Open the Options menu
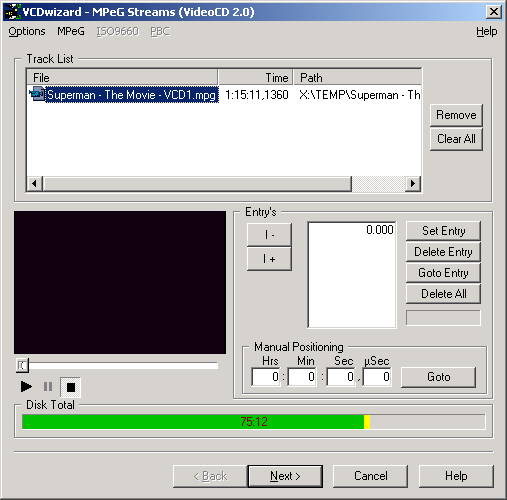Viewport: 507px width, 500px height. click(27, 31)
